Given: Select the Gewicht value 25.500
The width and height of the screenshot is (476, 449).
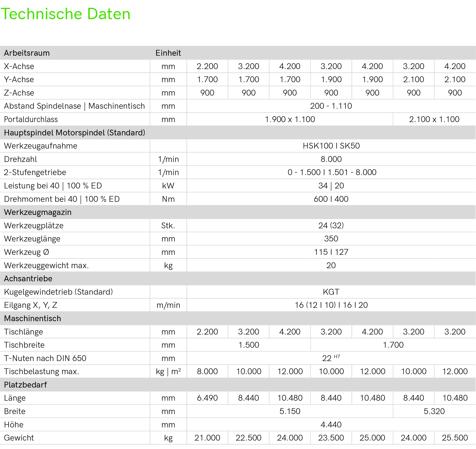Looking at the screenshot, I should [x=455, y=438].
